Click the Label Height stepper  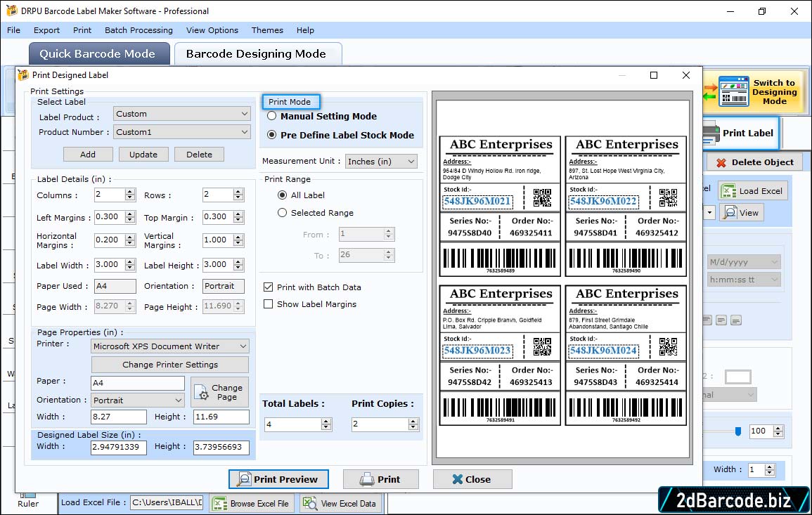[238, 264]
